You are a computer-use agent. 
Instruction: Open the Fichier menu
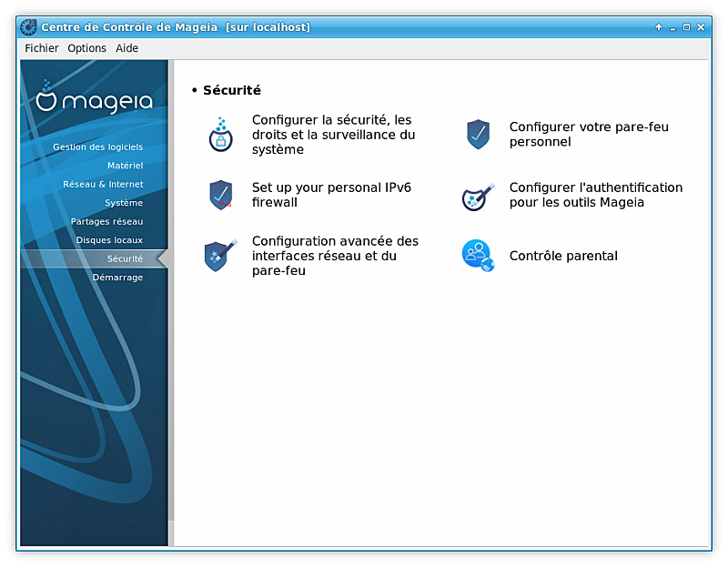[42, 48]
